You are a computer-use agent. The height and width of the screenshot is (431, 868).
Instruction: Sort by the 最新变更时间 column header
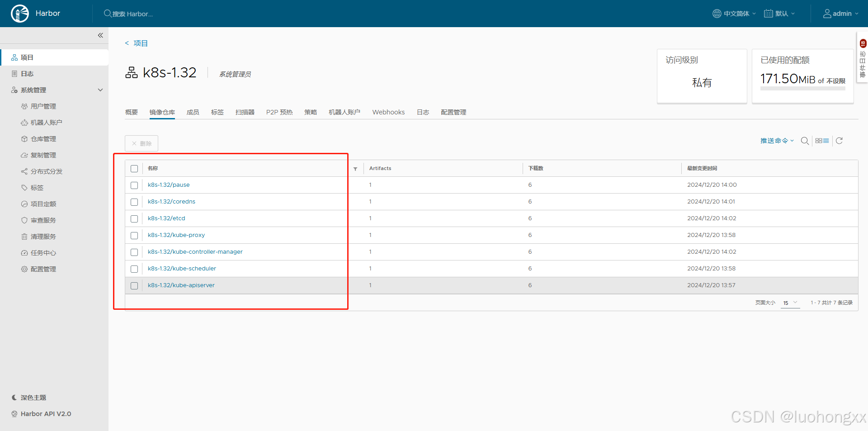tap(702, 168)
